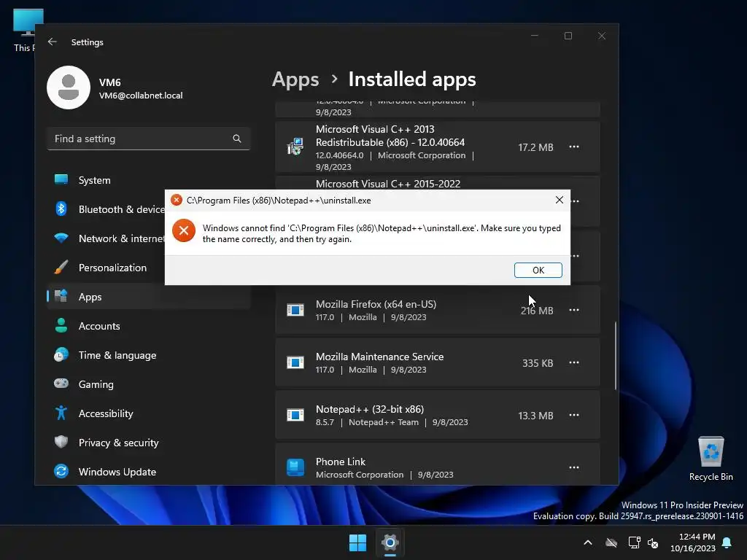Show hidden tray icons chevron
Viewport: 747px width, 560px height.
(x=588, y=542)
